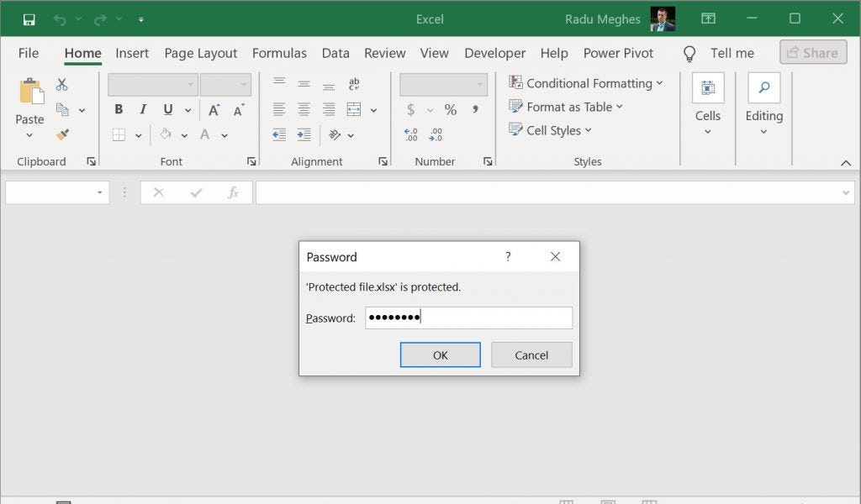Apply Wrap Text to the selection
Screen dimensions: 861x504
354,84
